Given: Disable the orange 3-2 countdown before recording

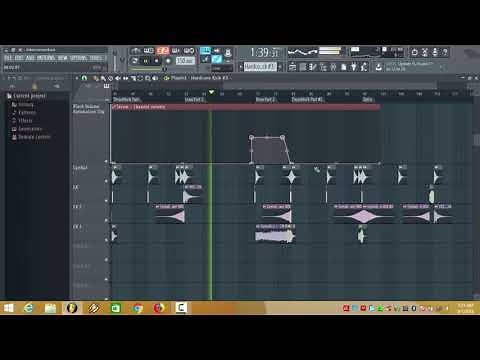Looking at the screenshot, I should point(163,51).
